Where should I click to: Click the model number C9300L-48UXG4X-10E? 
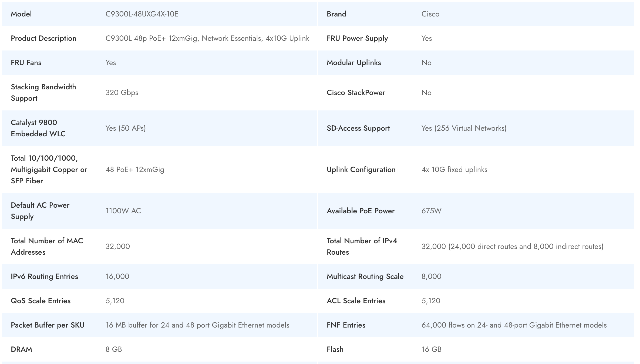[142, 14]
